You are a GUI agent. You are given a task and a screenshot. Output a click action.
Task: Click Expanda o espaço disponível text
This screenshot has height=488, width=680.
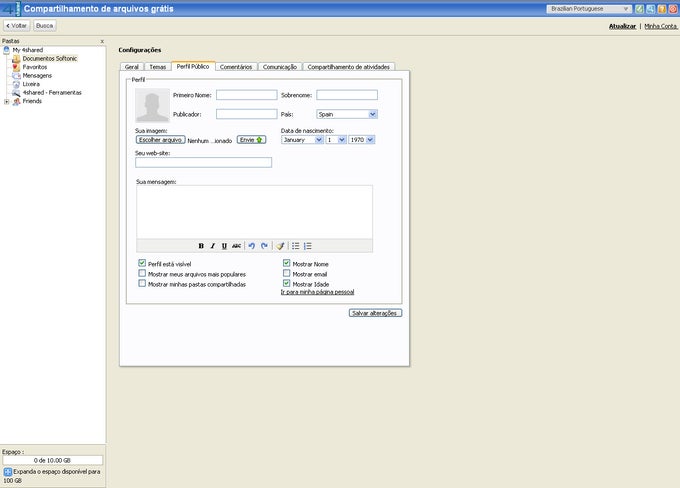(52, 476)
